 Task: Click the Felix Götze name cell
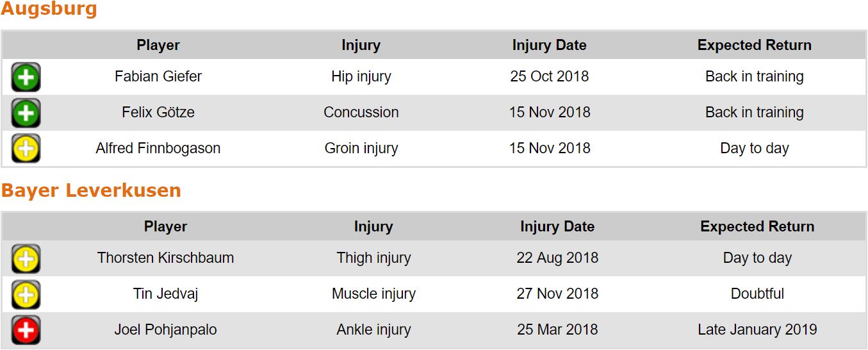(x=158, y=113)
